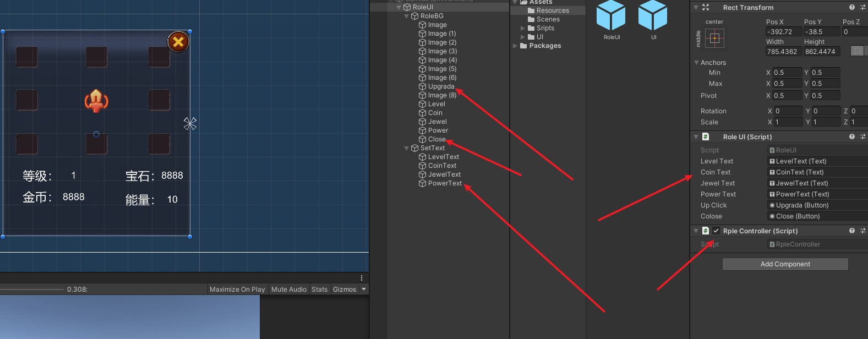Expand the Sripts folder in Project
Viewport: 868px width, 339px height.
click(522, 28)
